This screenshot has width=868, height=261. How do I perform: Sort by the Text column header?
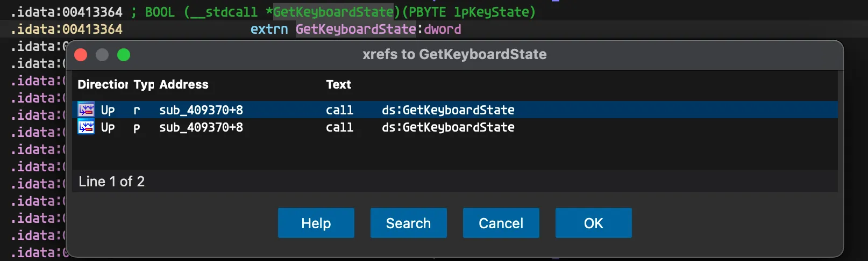point(338,84)
